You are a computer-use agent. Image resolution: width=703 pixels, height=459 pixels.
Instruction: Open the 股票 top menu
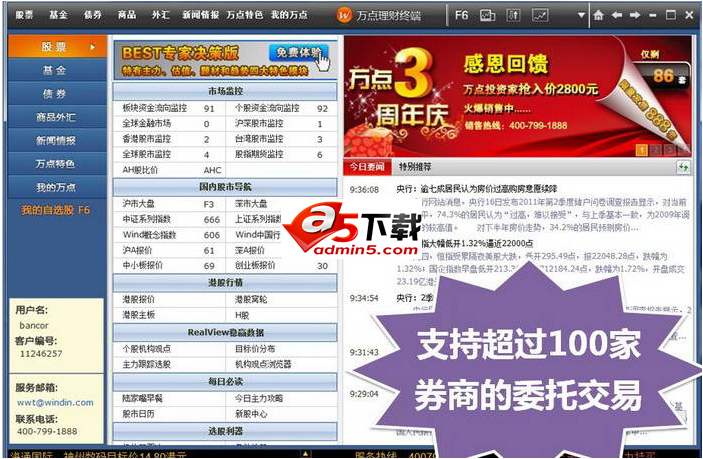point(24,15)
